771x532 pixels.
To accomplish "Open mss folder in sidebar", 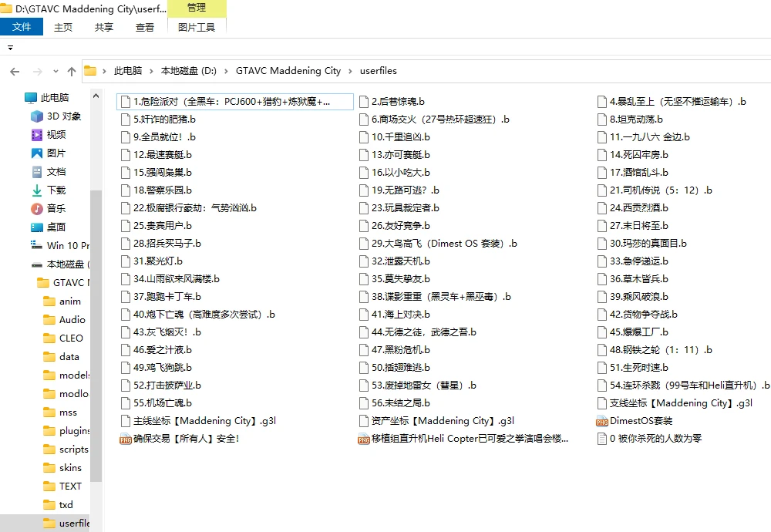I will pos(60,412).
